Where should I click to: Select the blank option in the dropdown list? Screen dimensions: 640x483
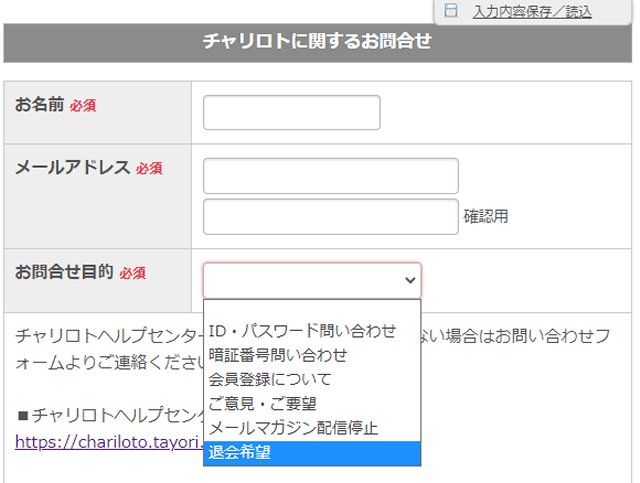[x=312, y=311]
